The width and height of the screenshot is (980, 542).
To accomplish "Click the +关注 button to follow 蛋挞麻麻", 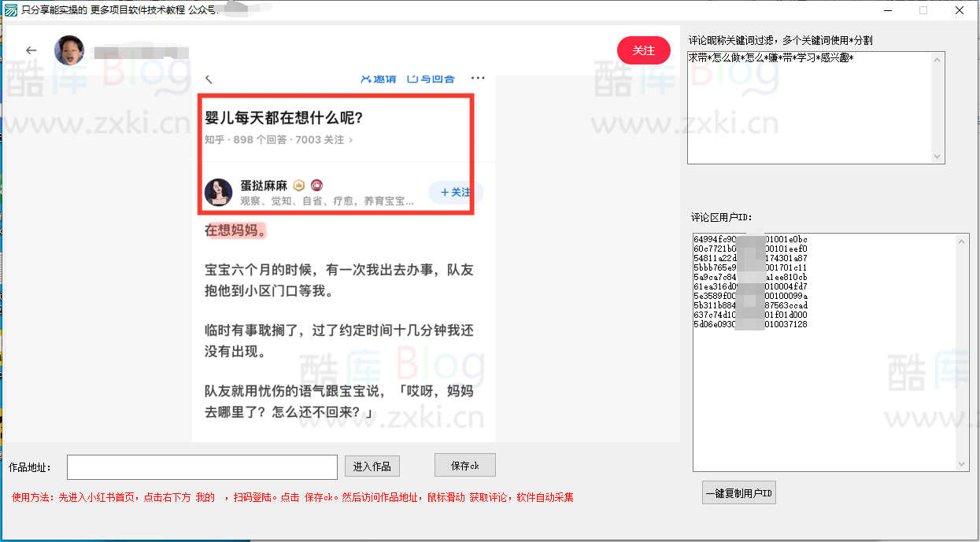I will (x=455, y=192).
